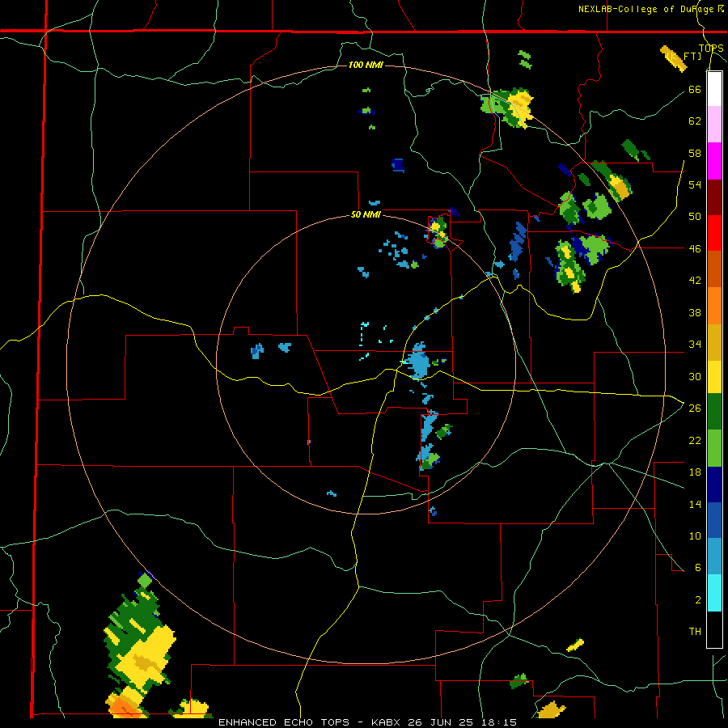Viewport: 728px width, 728px height.
Task: Click the dark orange legend swatch
Action: pyautogui.click(x=714, y=269)
